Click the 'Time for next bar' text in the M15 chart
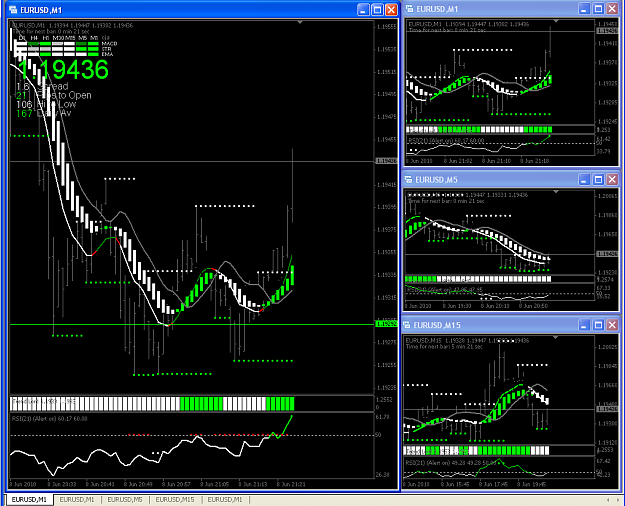Image resolution: width=625 pixels, height=506 pixels. pyautogui.click(x=444, y=347)
